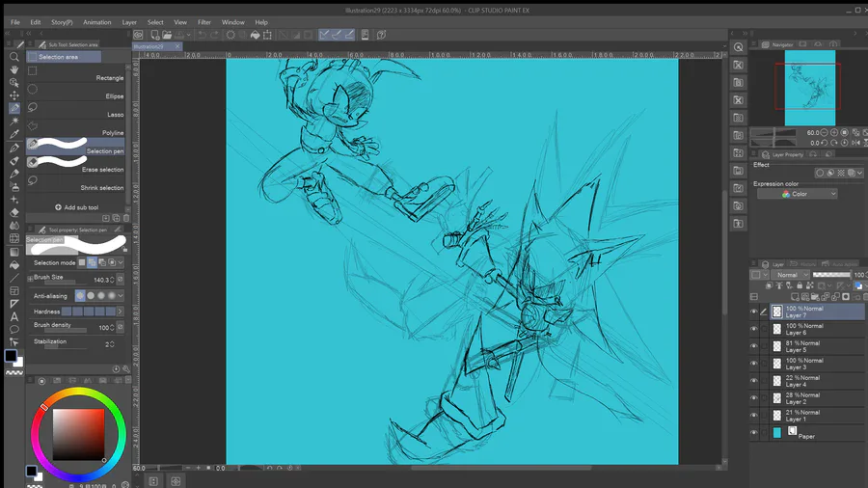Click inside the color wheel's saturation square
This screenshot has height=488, width=868.
pyautogui.click(x=78, y=434)
